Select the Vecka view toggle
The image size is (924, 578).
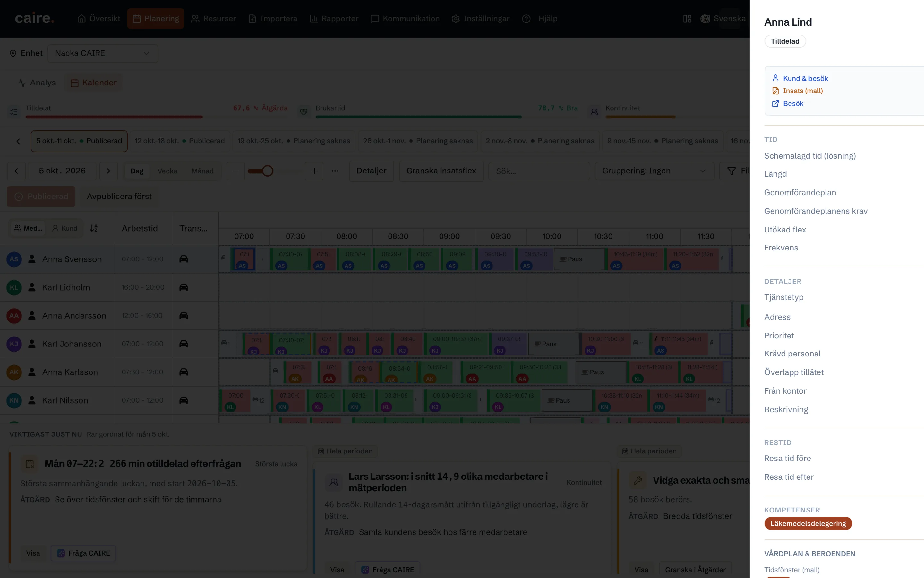167,171
